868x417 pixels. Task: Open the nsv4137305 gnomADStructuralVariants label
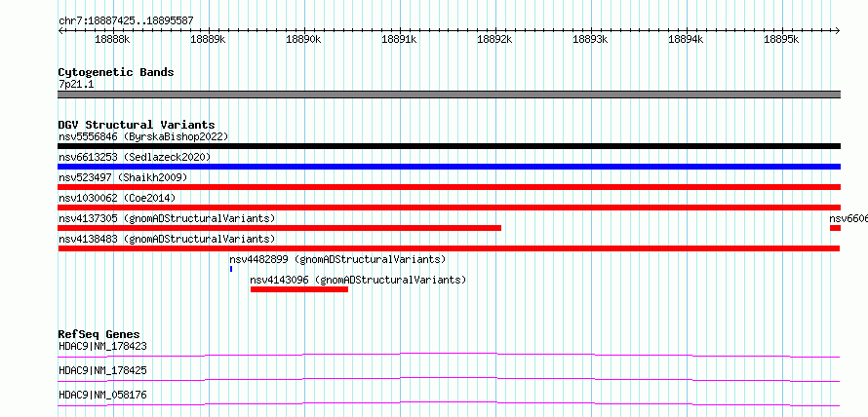[x=167, y=218]
